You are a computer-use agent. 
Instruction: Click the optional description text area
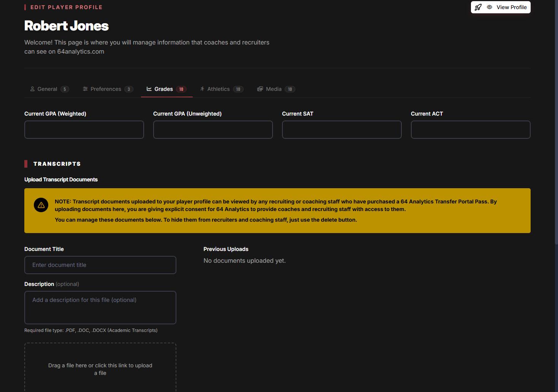coord(100,307)
